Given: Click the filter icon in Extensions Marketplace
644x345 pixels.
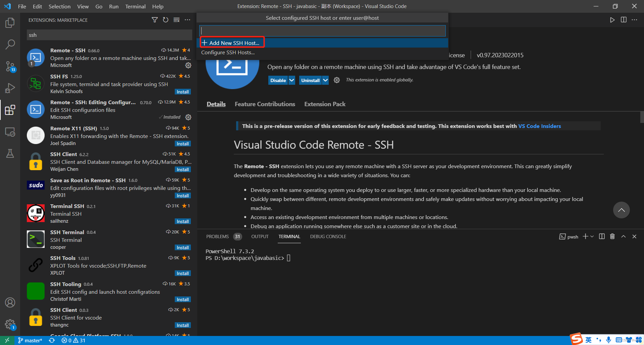Looking at the screenshot, I should [x=155, y=20].
